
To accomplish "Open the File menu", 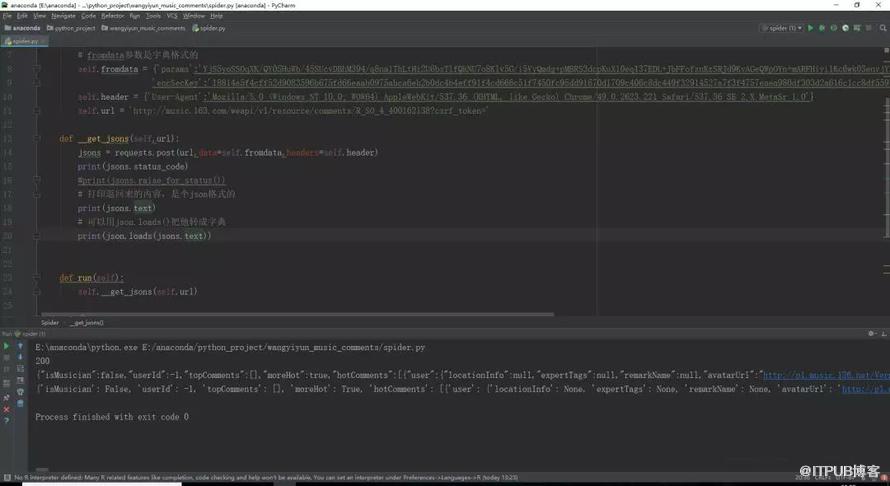I will (x=7, y=16).
